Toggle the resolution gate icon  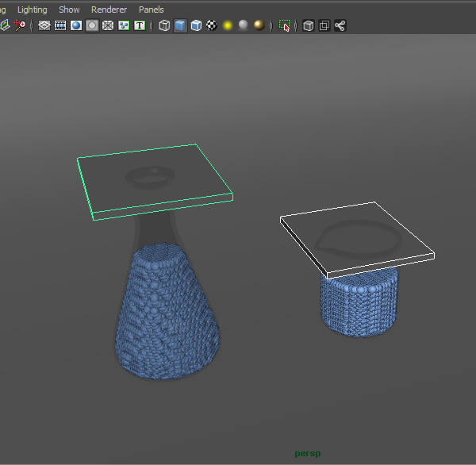(76, 25)
